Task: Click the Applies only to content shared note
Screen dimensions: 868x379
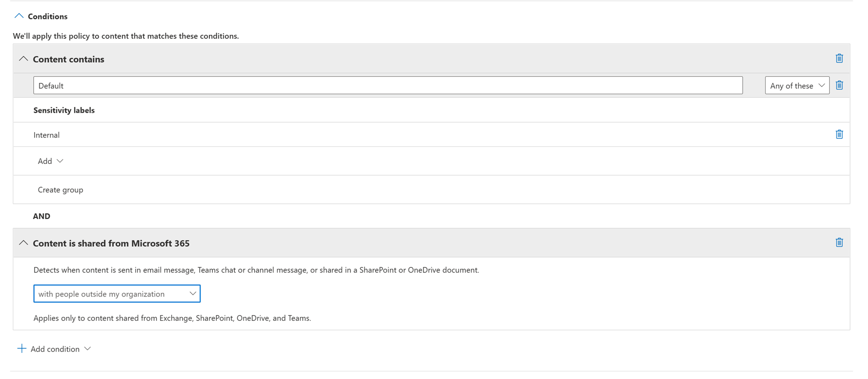Action: (x=172, y=318)
